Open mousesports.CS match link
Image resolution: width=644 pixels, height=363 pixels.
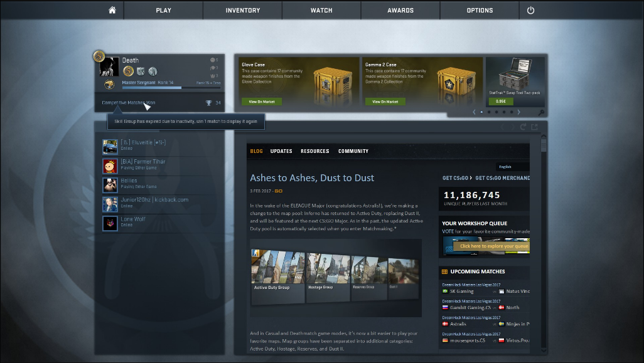[471, 334]
